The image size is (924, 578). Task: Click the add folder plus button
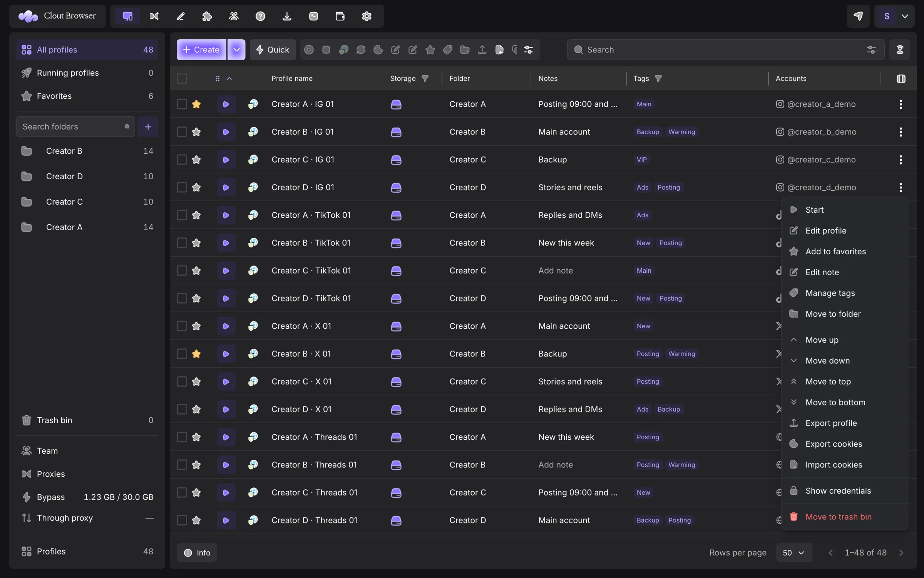[x=148, y=127]
